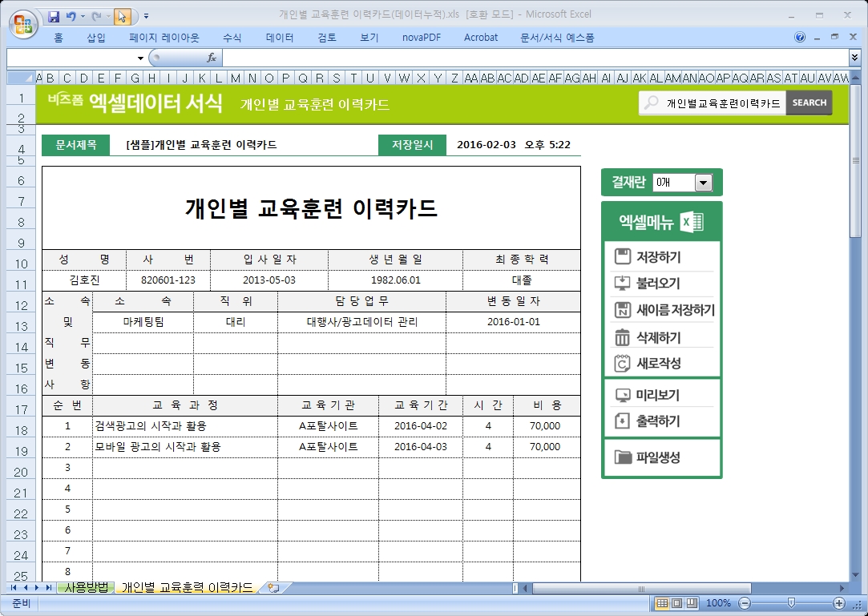Click the Undo arrow icon
Viewport: 868px width, 616px height.
(x=71, y=15)
